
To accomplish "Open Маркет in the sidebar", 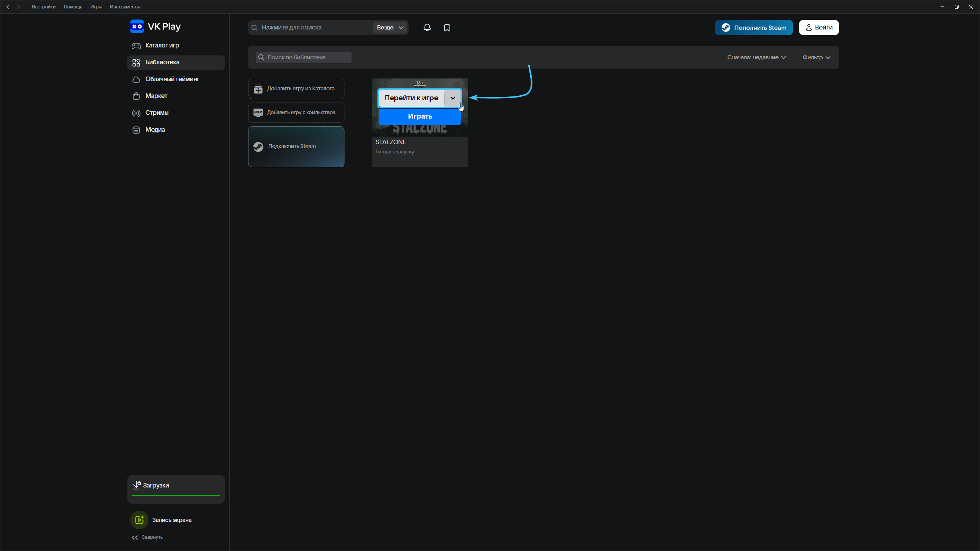I will (176, 96).
